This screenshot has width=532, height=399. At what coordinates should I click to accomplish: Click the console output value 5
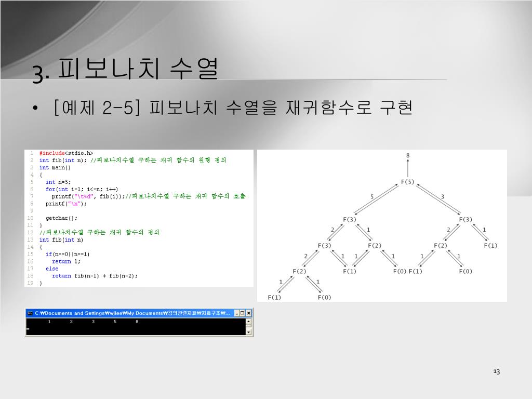pos(115,322)
